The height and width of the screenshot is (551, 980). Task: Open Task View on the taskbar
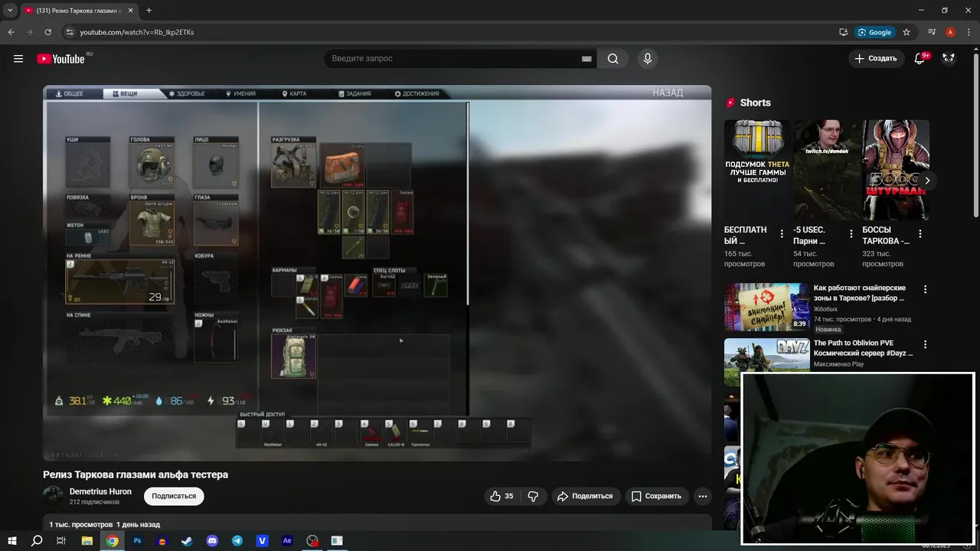click(x=61, y=540)
